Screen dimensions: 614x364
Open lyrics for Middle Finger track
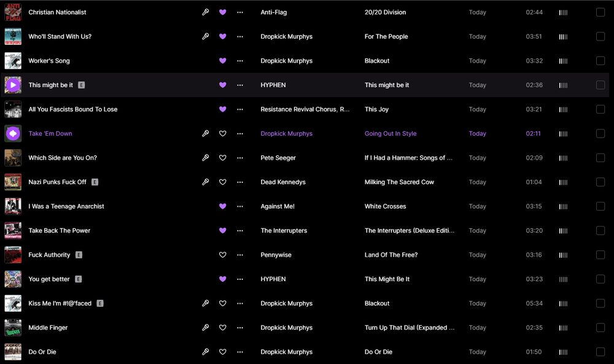click(x=206, y=328)
